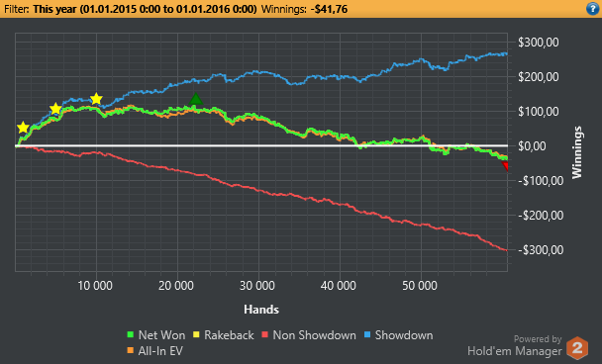
Task: Click the -$300,00 axis label
Action: [541, 249]
